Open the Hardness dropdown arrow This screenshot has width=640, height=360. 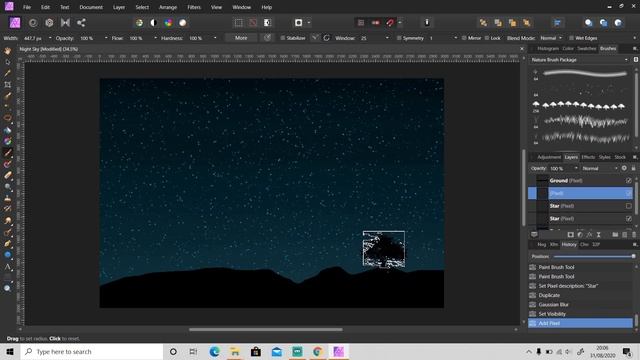click(x=215, y=38)
